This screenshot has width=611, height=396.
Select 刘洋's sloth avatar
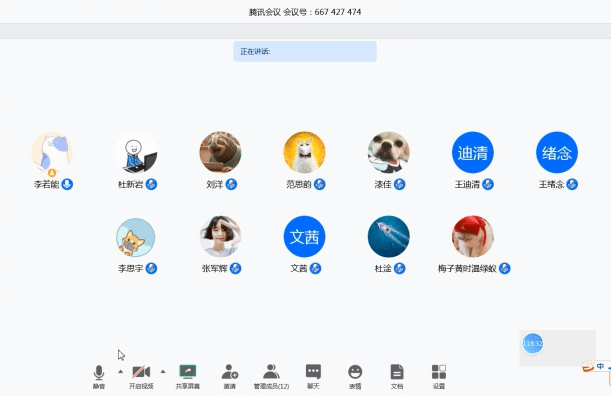coord(220,152)
